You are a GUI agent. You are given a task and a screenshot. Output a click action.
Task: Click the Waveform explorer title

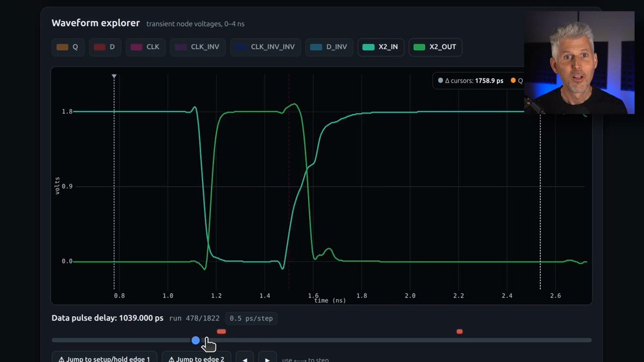(x=96, y=23)
